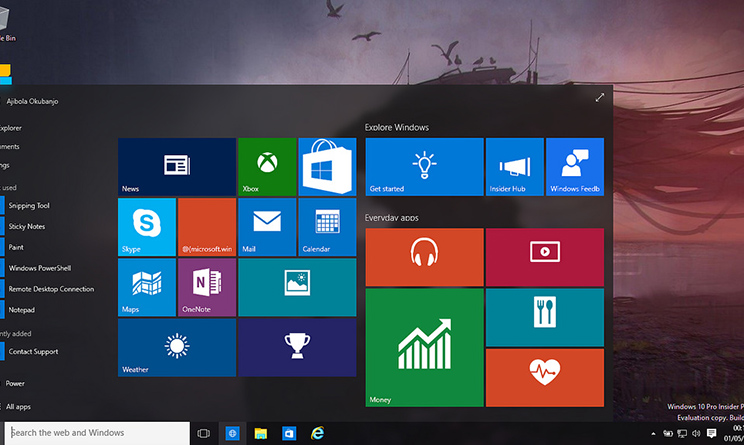744x445 pixels.
Task: Show hidden tray icons arrow
Action: [653, 433]
